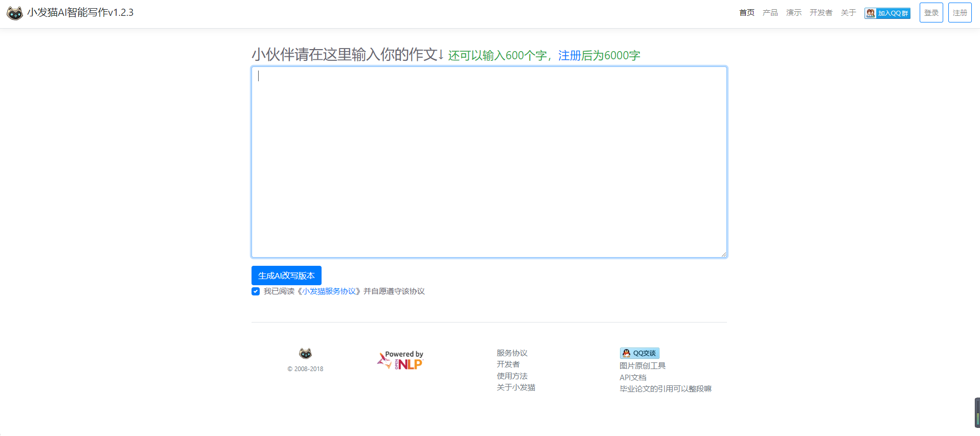
Task: Focus the essay input text area
Action: coord(489,162)
